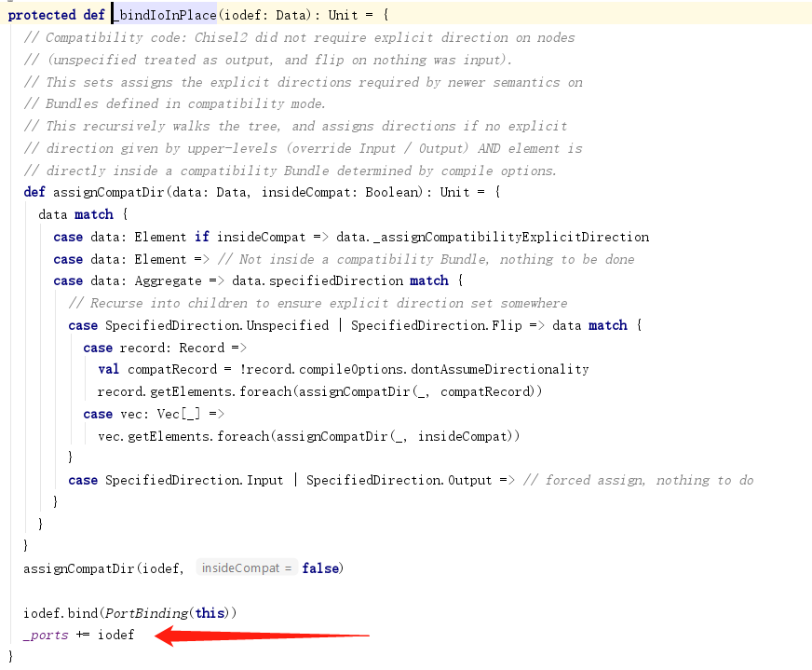Screen dimensions: 812x670
Task: Click SpecifiedDirection.Unspecified in case clause
Action: coord(217,325)
